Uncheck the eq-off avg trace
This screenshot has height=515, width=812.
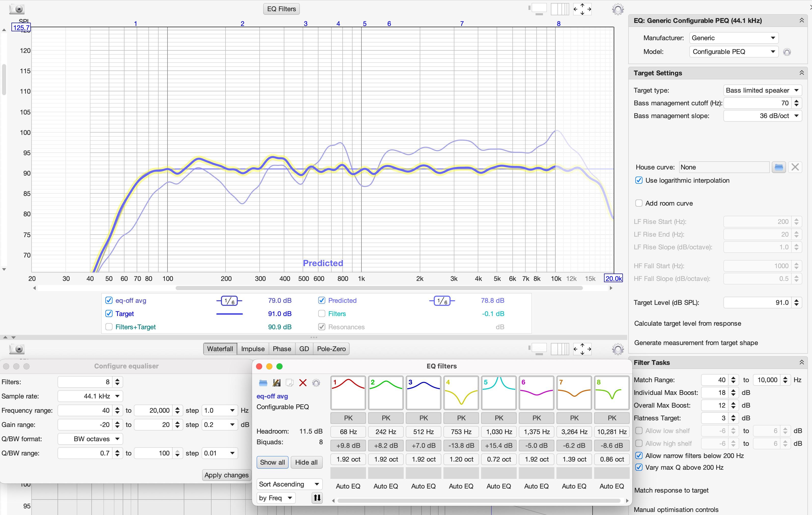tap(109, 300)
